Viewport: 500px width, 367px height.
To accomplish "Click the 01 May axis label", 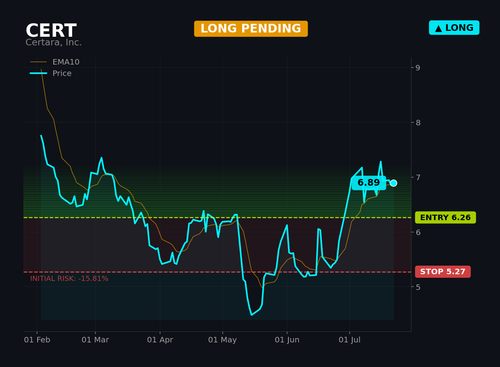I will pyautogui.click(x=222, y=340).
